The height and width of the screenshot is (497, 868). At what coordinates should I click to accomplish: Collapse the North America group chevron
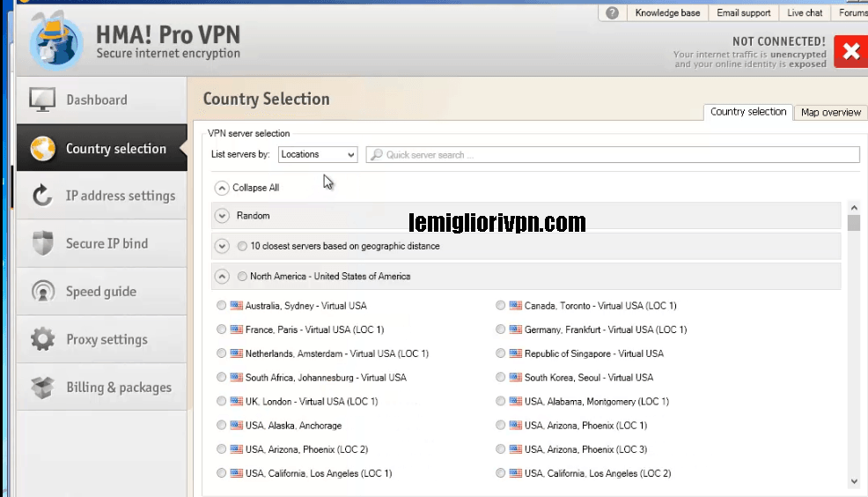coord(222,276)
